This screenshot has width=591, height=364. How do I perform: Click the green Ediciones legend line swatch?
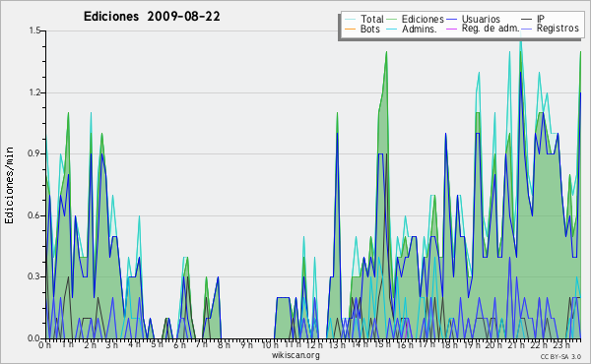pyautogui.click(x=392, y=20)
